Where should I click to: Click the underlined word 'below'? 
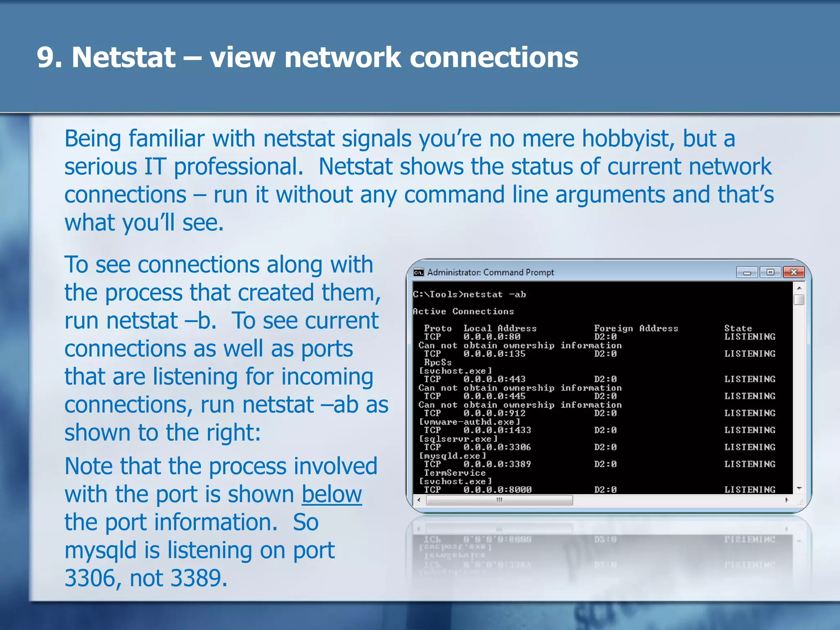point(332,494)
